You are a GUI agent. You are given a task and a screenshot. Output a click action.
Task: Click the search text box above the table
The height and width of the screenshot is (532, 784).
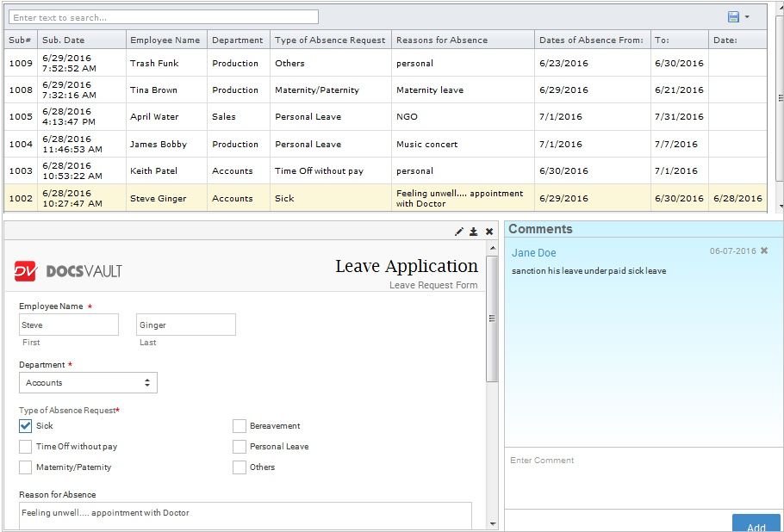tap(163, 17)
